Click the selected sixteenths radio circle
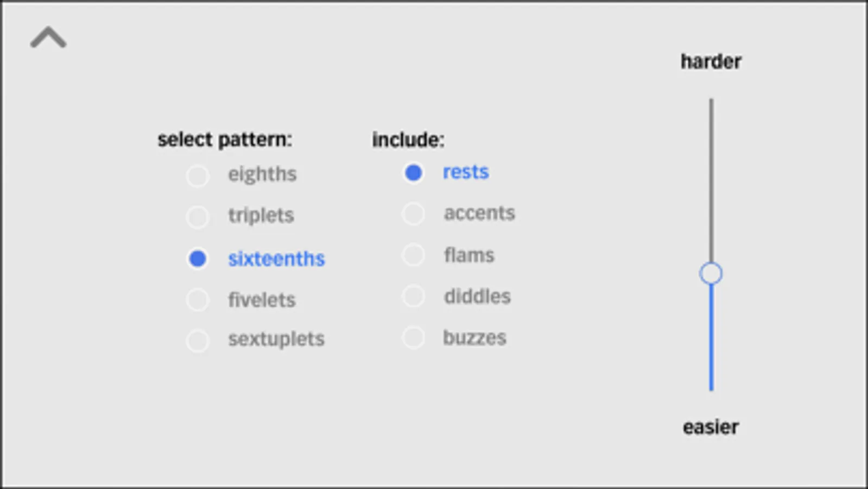Viewport: 868px width, 489px height. click(x=198, y=259)
